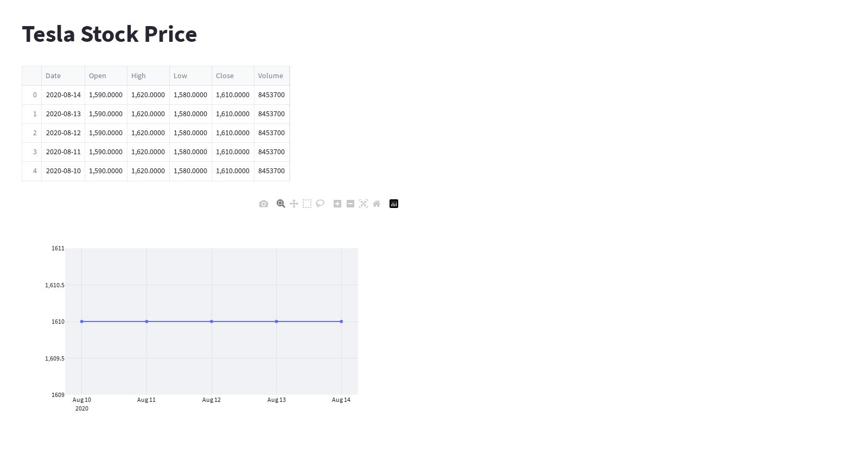
Task: Sort the table by the Date column header
Action: point(63,76)
